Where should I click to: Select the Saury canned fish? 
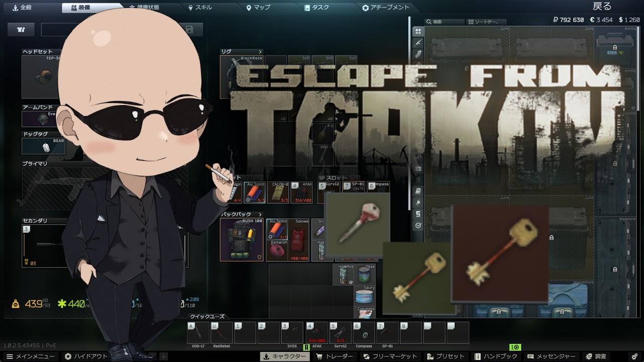click(364, 296)
